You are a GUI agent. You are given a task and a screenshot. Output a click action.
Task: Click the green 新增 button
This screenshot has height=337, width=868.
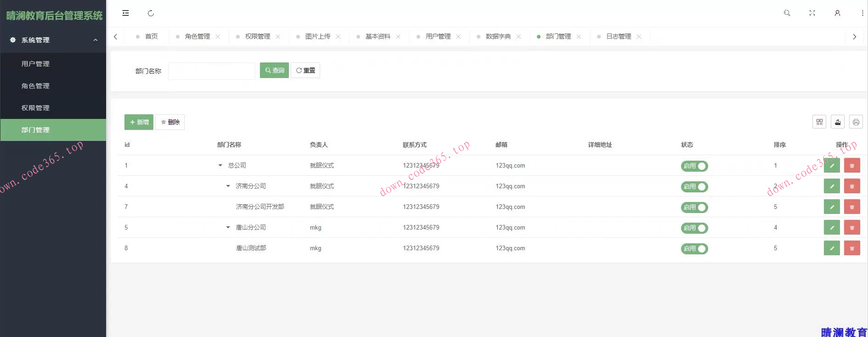[139, 122]
